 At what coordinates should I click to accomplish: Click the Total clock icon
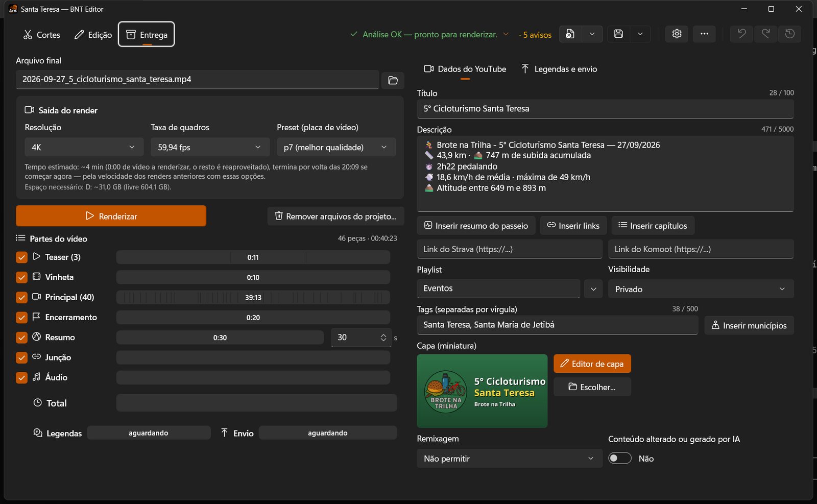pyautogui.click(x=37, y=403)
